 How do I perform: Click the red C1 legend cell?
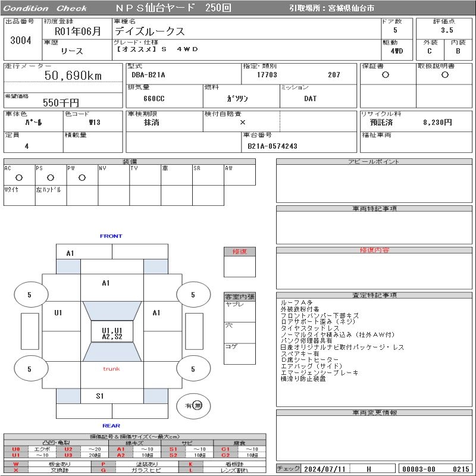pyautogui.click(x=226, y=449)
